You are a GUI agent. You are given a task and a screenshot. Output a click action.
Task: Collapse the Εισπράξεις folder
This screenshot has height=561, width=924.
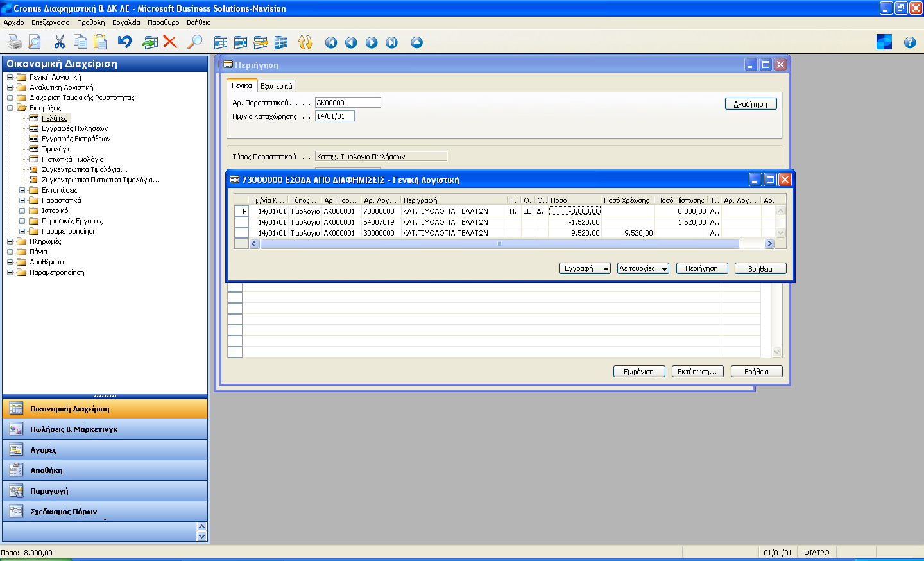point(10,108)
